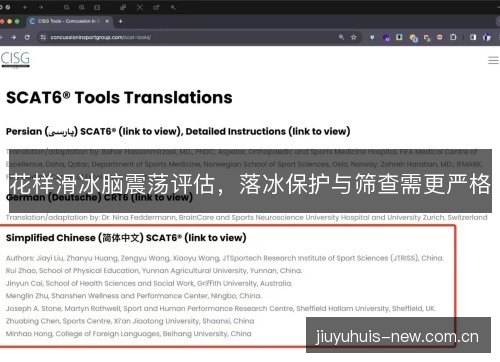This screenshot has width=500, height=362.
Task: Open the hamburger menu on the CISG page
Action: coord(493,60)
